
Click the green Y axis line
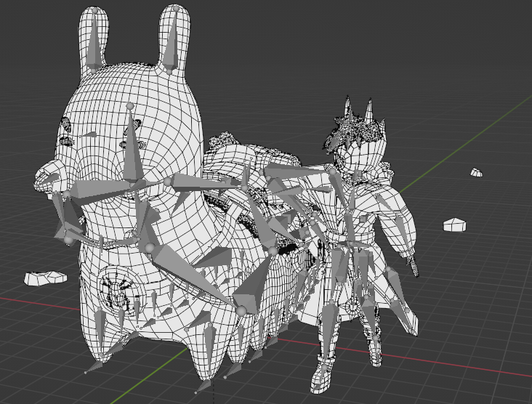(x=465, y=144)
